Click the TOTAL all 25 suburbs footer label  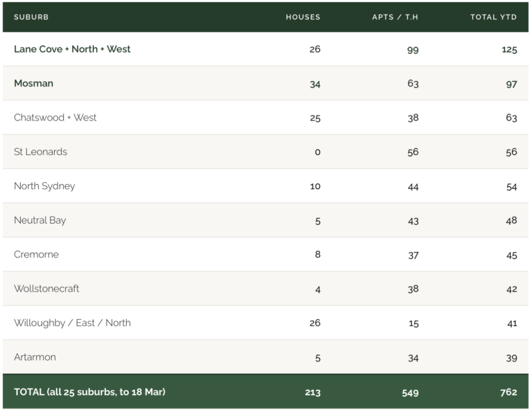(x=89, y=392)
